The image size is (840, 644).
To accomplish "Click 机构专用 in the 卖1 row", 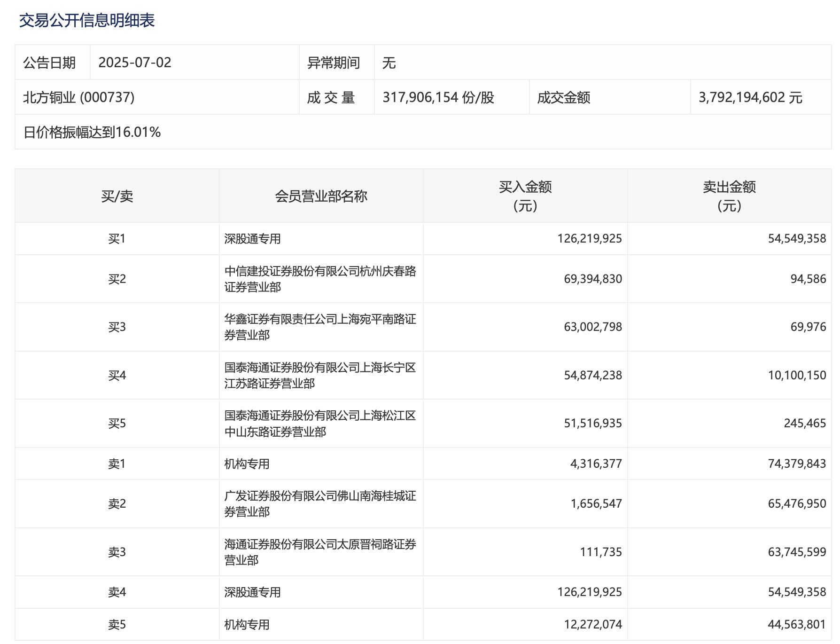I will [247, 464].
